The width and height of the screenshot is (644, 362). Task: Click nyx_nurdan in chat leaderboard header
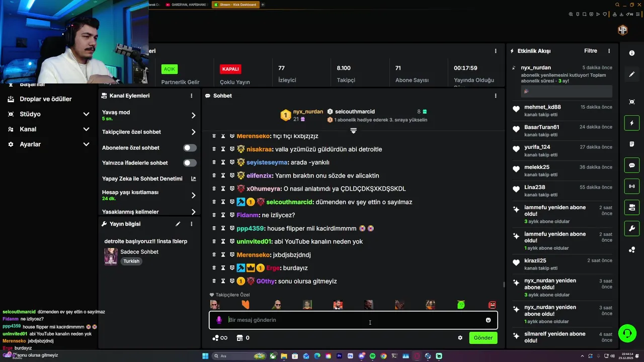click(x=308, y=112)
